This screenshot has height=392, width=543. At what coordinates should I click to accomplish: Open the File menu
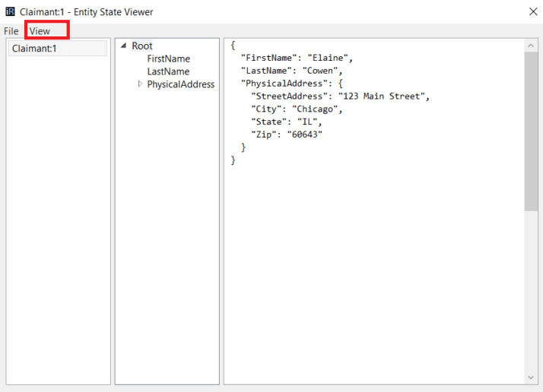(11, 31)
